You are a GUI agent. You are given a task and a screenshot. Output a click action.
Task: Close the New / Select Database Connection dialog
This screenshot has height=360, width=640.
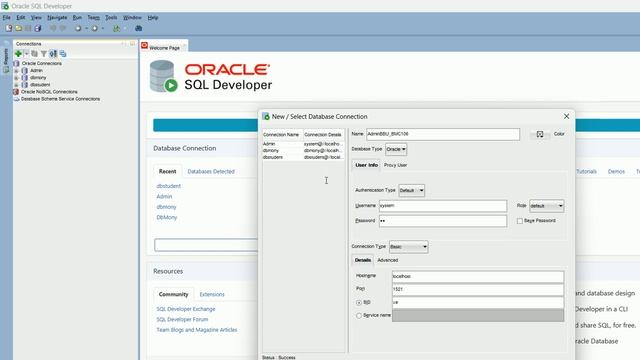(x=566, y=116)
